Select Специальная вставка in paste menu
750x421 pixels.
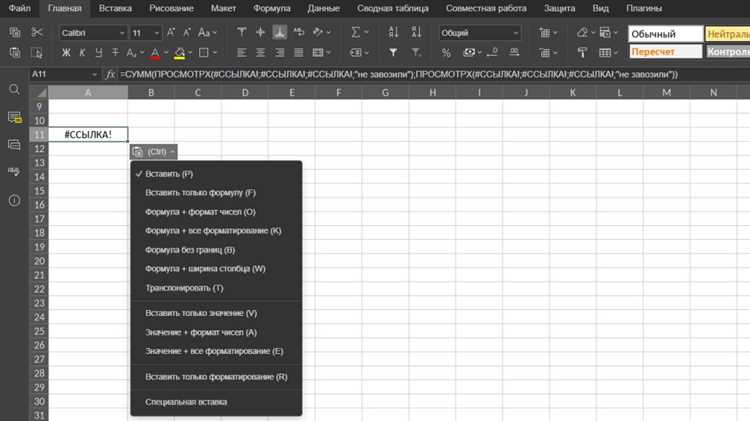click(186, 402)
